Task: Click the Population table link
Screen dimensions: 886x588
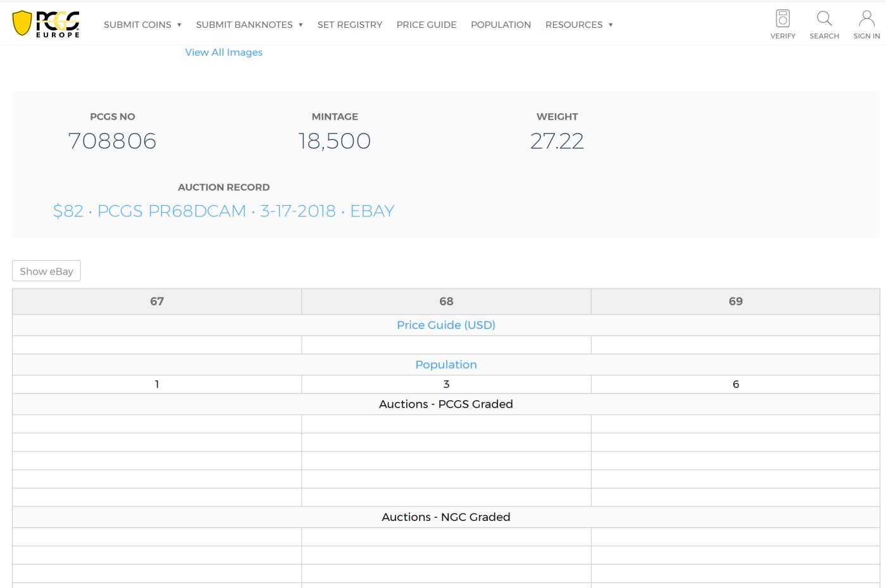Action: coord(446,365)
